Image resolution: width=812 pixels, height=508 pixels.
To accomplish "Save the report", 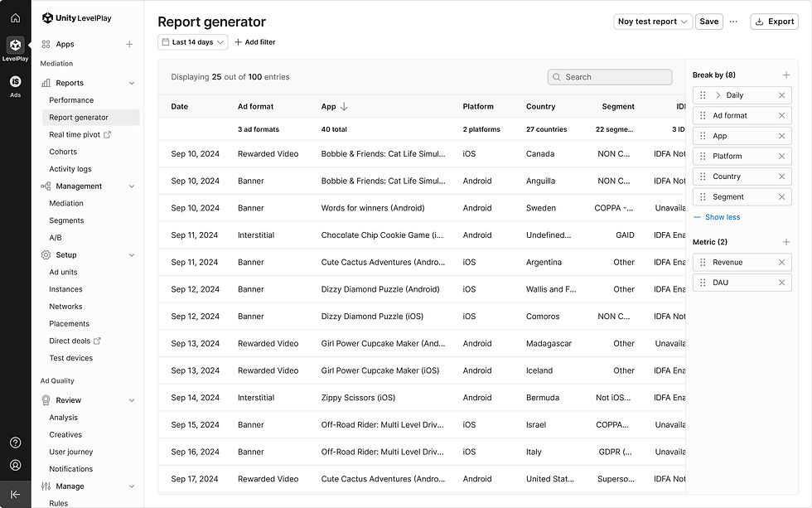I will [709, 22].
